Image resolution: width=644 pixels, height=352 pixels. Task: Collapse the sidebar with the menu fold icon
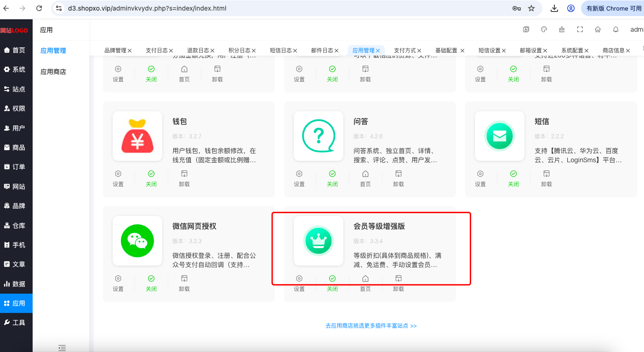(x=62, y=348)
